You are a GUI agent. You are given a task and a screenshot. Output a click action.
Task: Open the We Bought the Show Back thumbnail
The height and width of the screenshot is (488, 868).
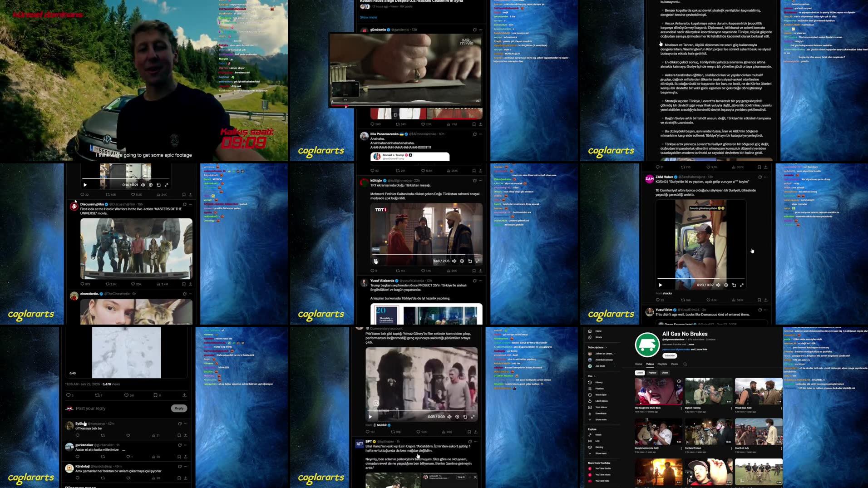click(658, 391)
